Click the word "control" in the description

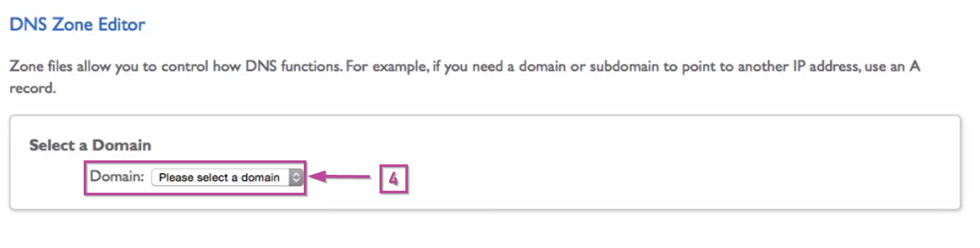pyautogui.click(x=184, y=66)
